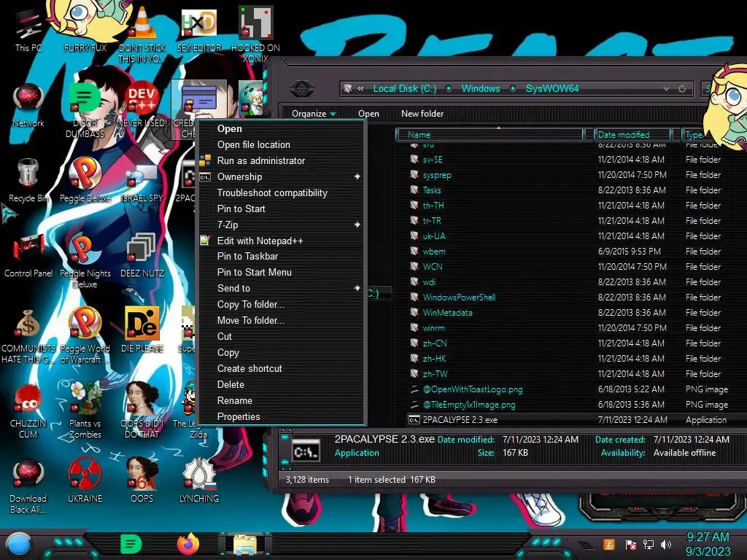Screen dimensions: 747x560
Task: Open the DEEZ NUTZ desktop shortcut
Action: point(142,255)
